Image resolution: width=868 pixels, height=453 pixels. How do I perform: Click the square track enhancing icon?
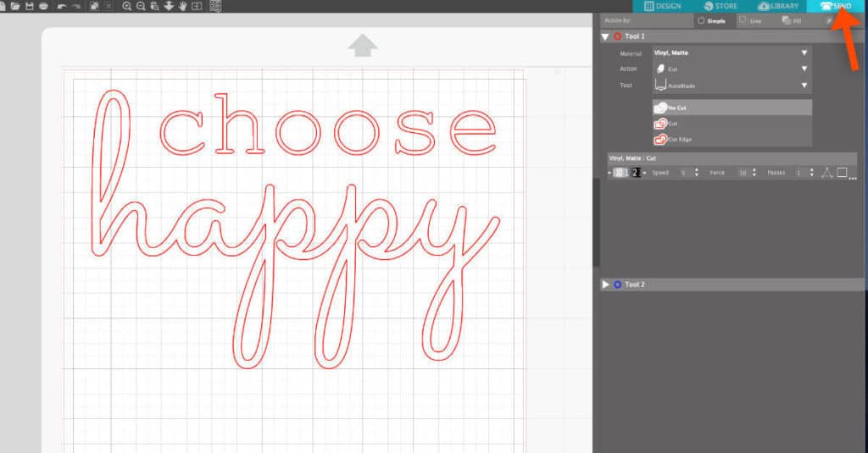[x=842, y=173]
